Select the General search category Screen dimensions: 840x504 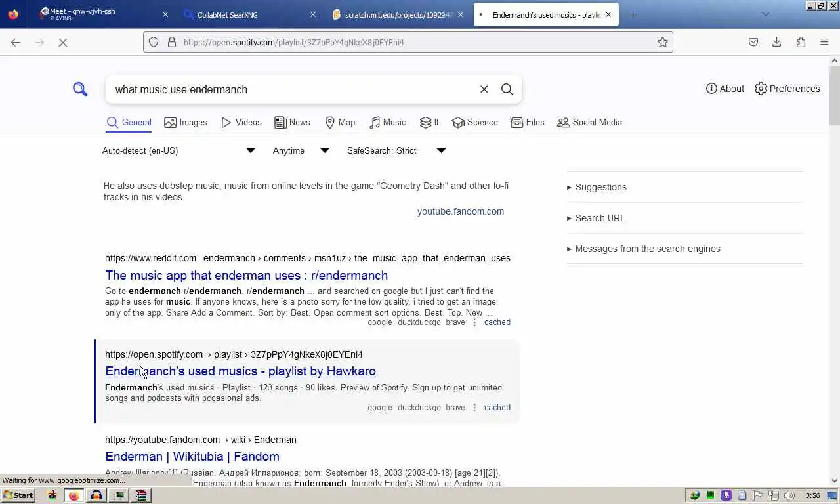coord(129,123)
